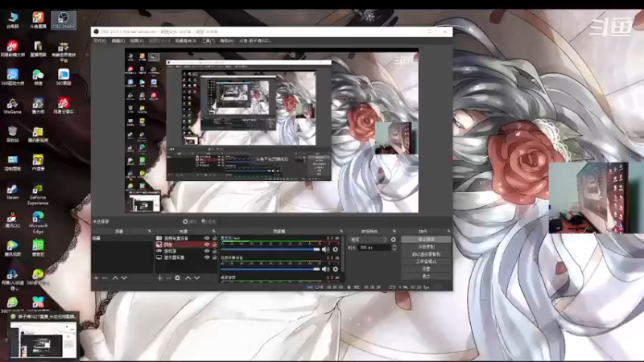Screen dimensions: 644x362
Task: Open Steam desktop shortcut
Action: click(12, 191)
